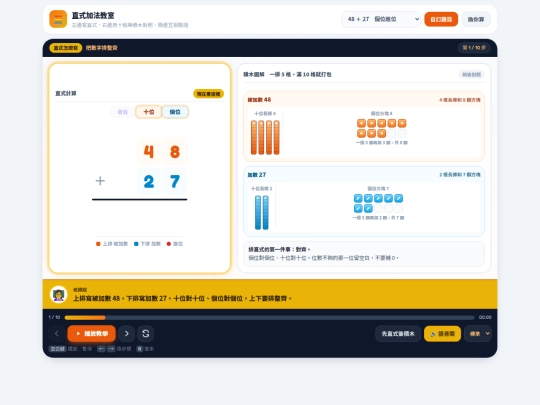Click the fifth blue unit cube in top row

click(398, 198)
